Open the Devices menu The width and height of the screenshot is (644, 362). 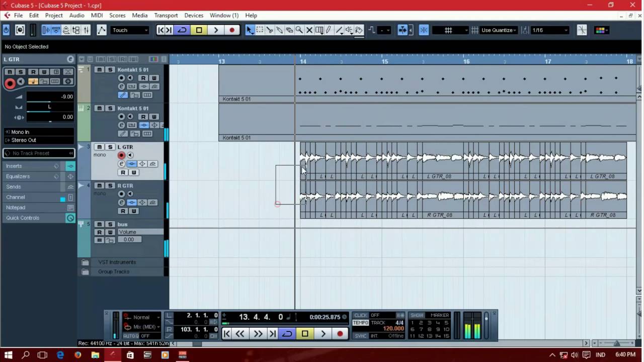pos(194,16)
